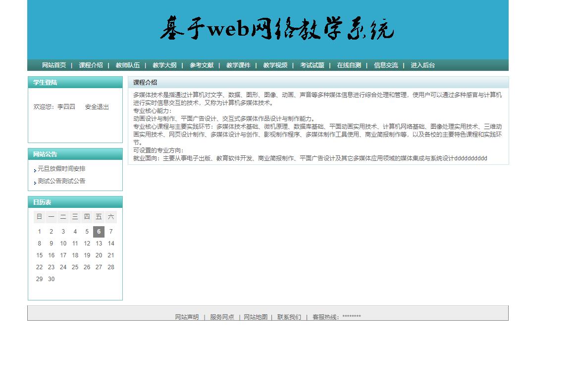
Task: Open the 课程介绍 menu item
Action: pos(90,65)
